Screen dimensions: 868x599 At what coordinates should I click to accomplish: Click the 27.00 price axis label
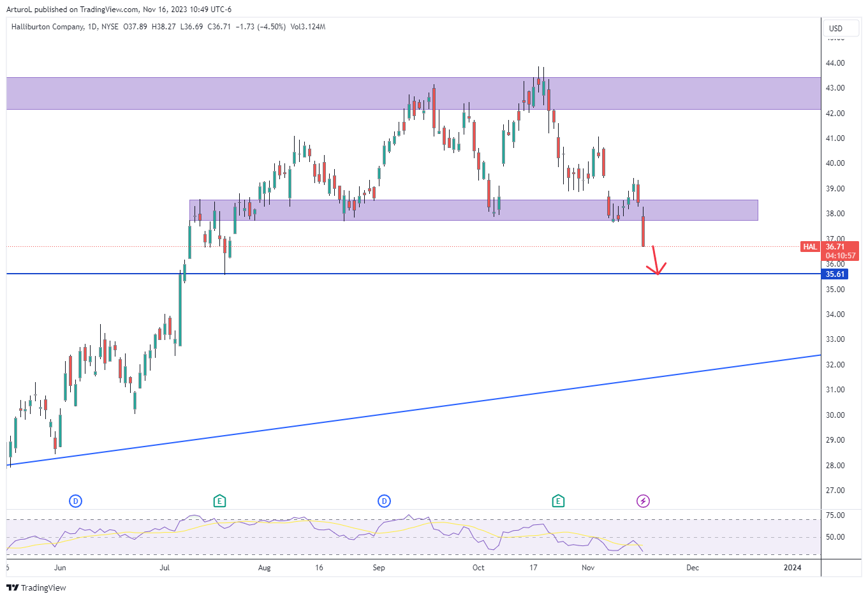pos(835,491)
